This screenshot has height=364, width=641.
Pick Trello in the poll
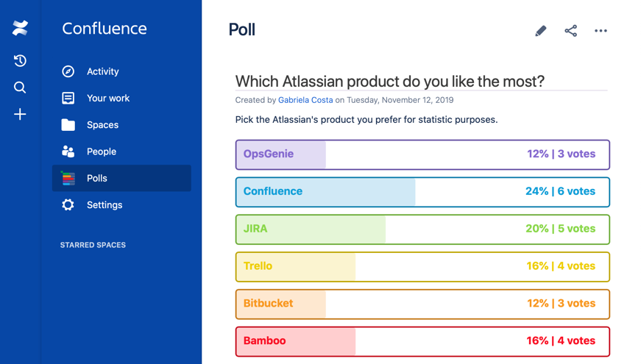point(422,267)
